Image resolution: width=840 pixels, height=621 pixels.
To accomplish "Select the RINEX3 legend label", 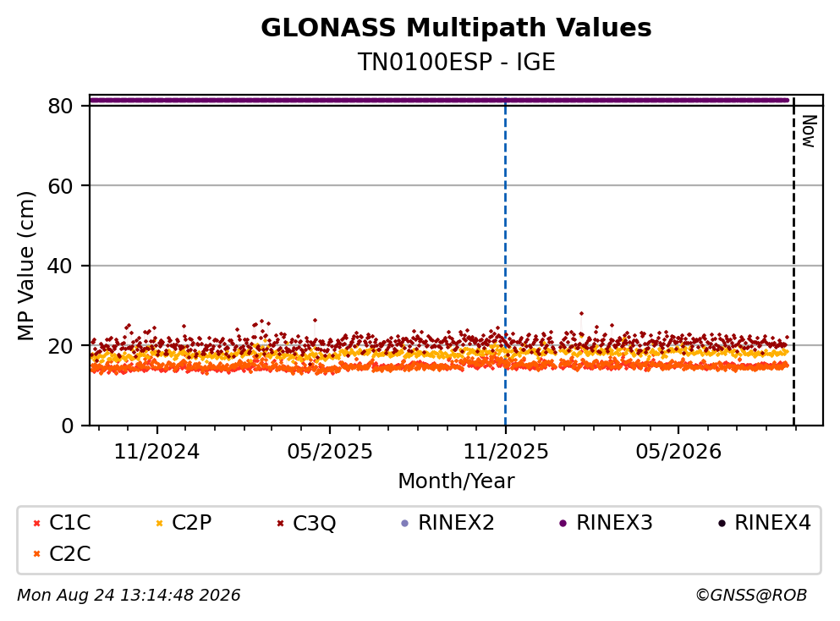I will pos(614,523).
